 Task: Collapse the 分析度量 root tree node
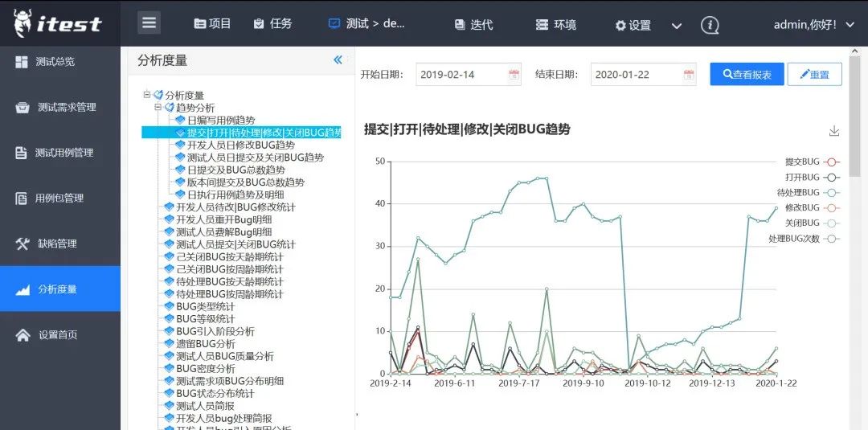pyautogui.click(x=147, y=95)
